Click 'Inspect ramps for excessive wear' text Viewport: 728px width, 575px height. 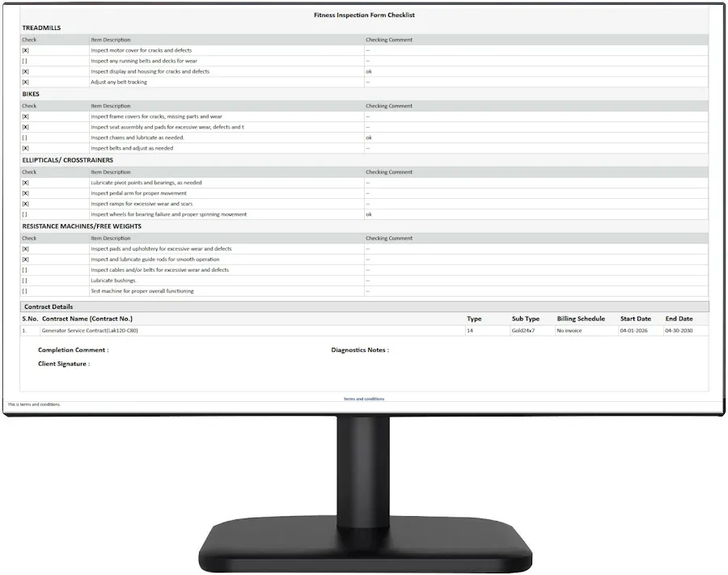[142, 204]
